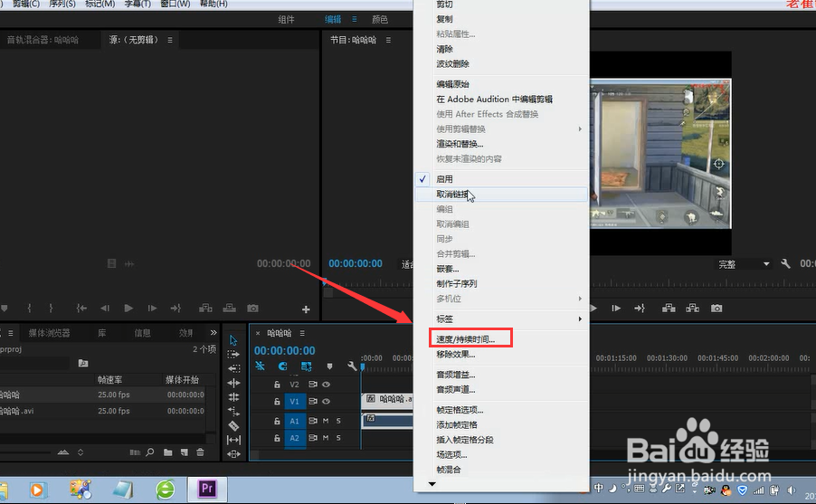Click Source monitor Export Frame camera
This screenshot has width=816, height=504.
coord(253,309)
